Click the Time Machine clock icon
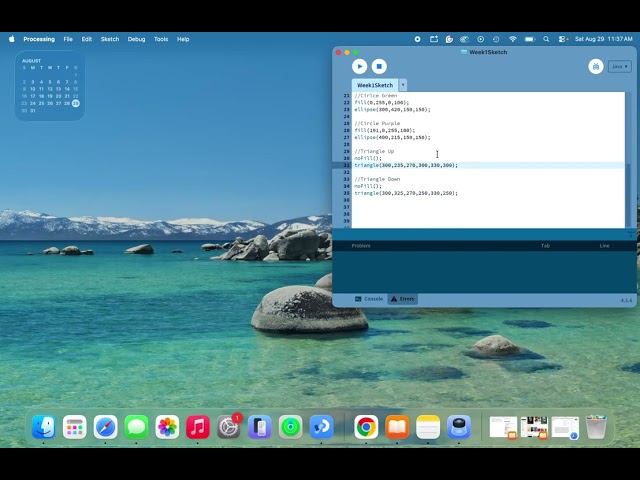The height and width of the screenshot is (480, 640). tap(496, 39)
